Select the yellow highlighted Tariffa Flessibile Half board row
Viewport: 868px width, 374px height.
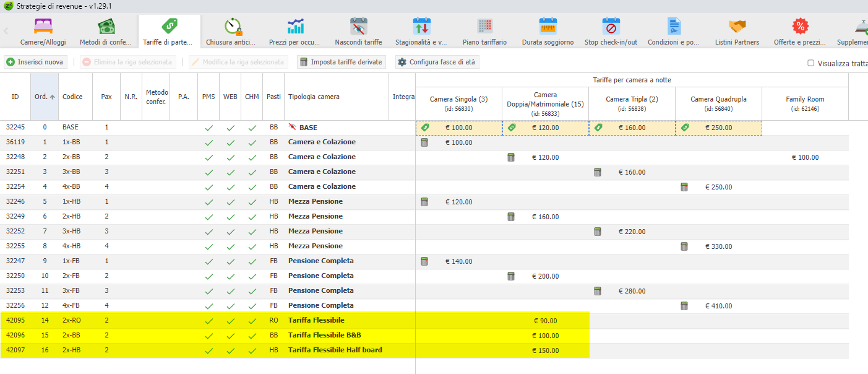pos(335,350)
